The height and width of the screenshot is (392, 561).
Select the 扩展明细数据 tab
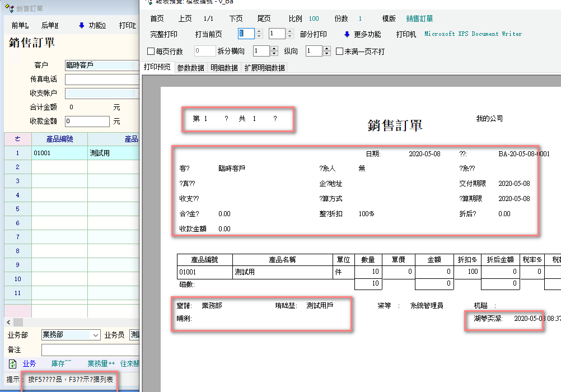264,68
